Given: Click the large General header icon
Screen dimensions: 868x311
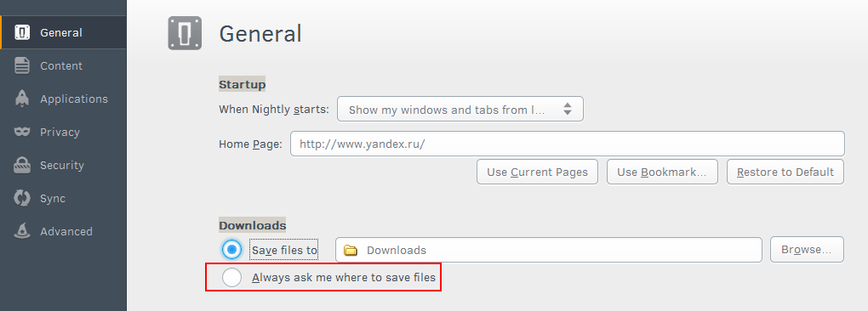Looking at the screenshot, I should pyautogui.click(x=185, y=33).
